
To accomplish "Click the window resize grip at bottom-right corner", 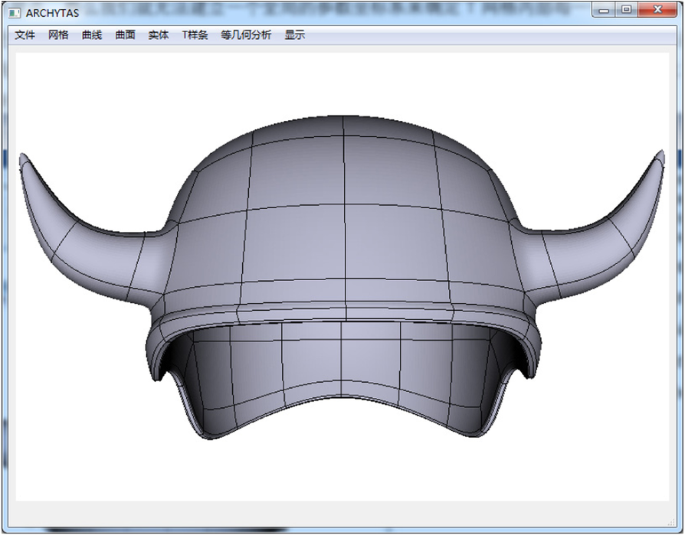I will [673, 523].
